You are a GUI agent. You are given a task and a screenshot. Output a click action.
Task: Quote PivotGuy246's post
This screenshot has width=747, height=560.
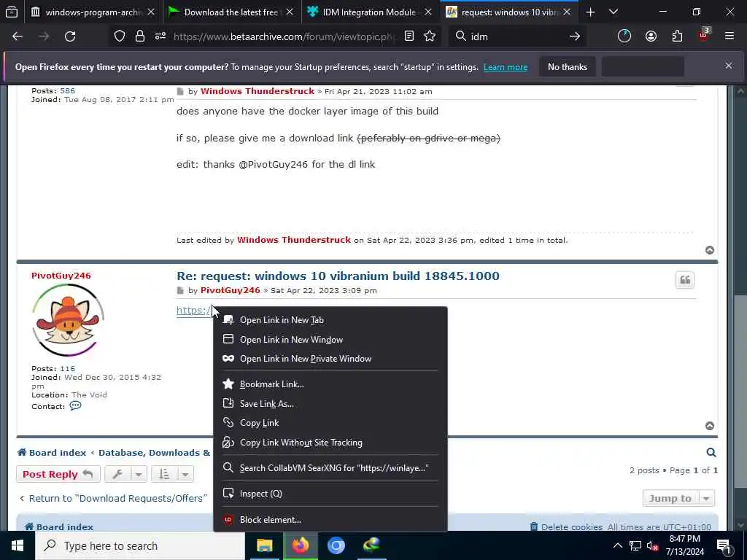pyautogui.click(x=684, y=280)
